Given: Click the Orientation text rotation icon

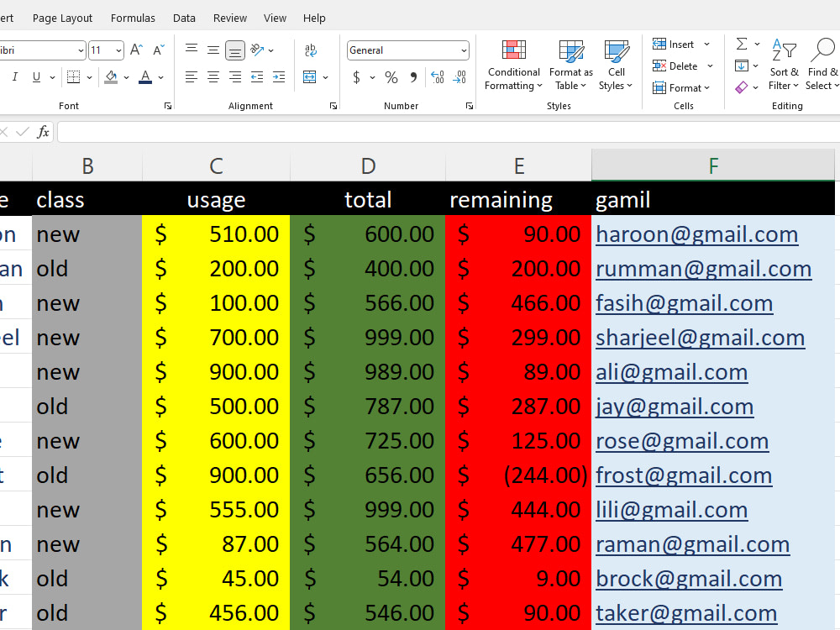Looking at the screenshot, I should pyautogui.click(x=258, y=50).
